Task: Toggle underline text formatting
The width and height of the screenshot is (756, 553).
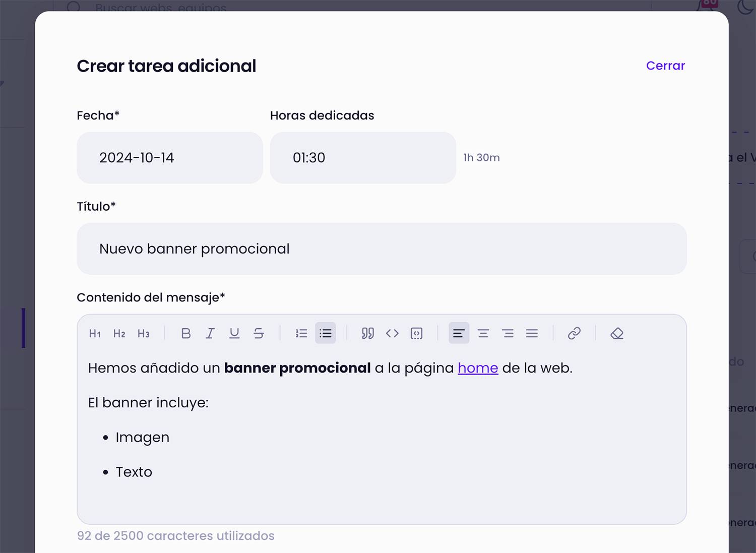Action: pos(234,333)
